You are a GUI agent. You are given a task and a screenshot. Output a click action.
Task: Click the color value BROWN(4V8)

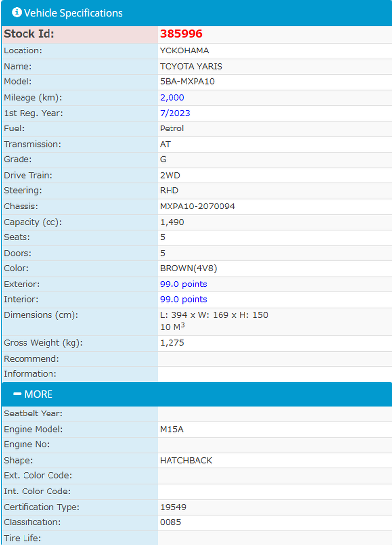(x=189, y=268)
